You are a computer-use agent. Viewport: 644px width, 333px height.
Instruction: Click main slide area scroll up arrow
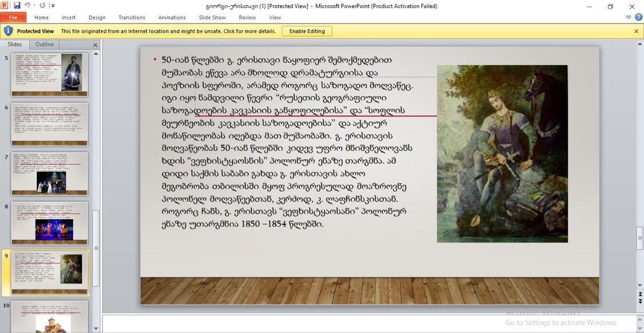[x=640, y=43]
